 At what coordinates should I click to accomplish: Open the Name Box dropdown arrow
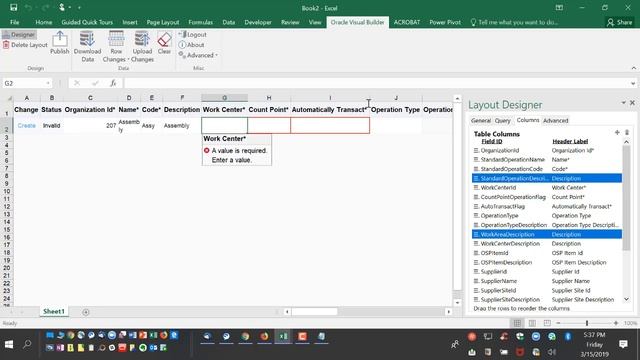tap(48, 83)
